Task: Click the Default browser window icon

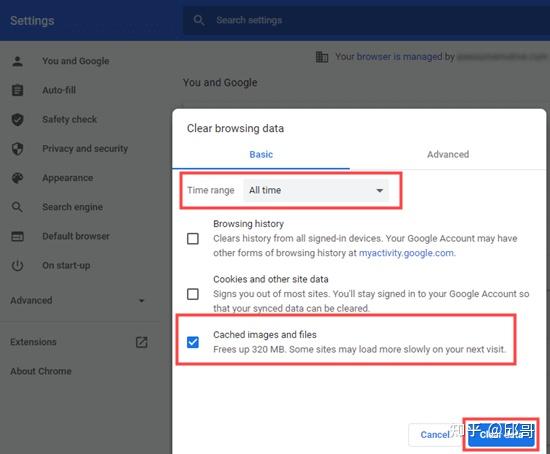Action: [18, 236]
